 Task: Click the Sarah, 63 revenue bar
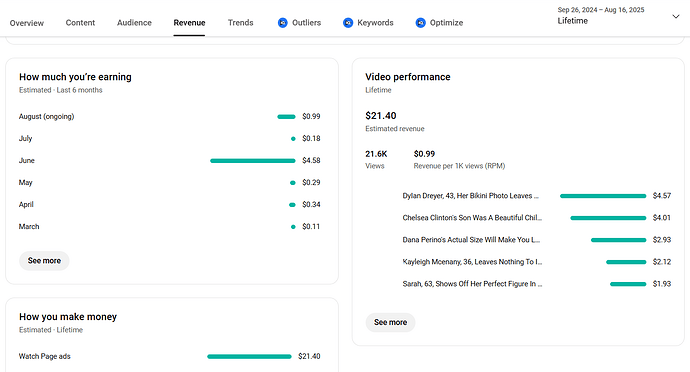(628, 284)
